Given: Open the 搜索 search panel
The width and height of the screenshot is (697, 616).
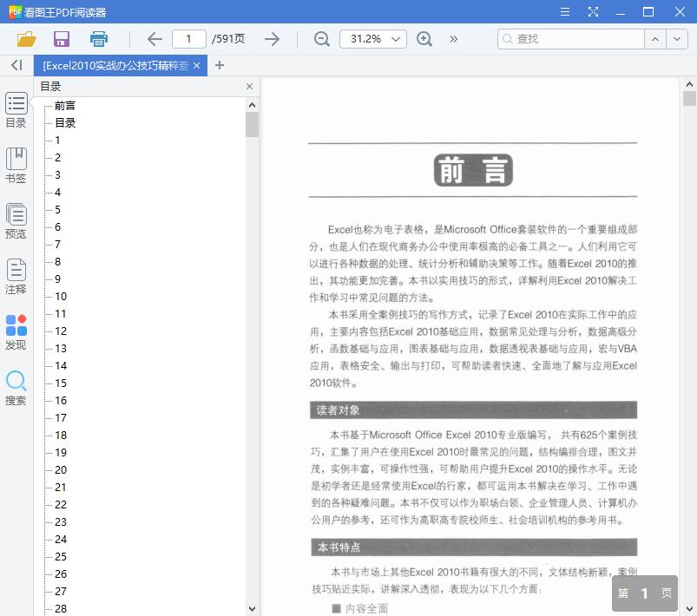Looking at the screenshot, I should [x=16, y=388].
